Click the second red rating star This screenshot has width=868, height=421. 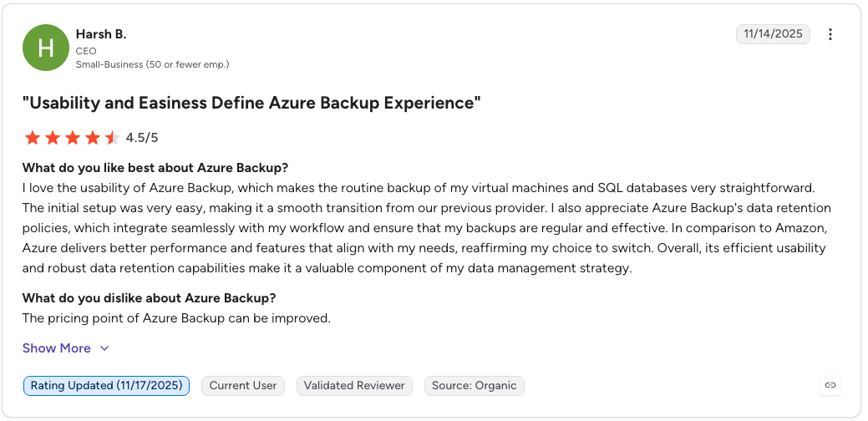[x=53, y=138]
